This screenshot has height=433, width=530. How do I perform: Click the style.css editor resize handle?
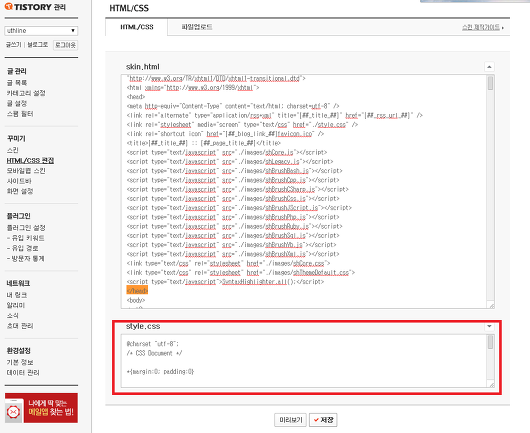[x=491, y=385]
